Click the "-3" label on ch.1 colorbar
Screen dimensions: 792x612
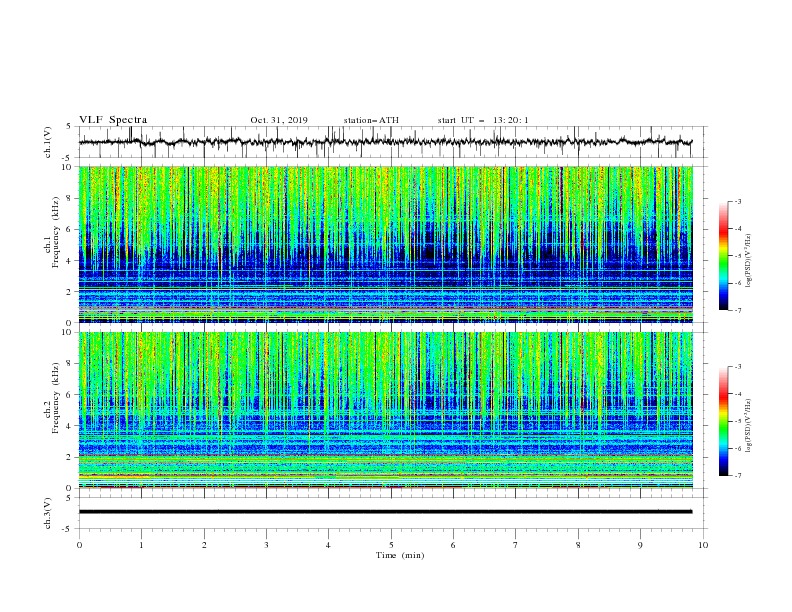pos(737,201)
